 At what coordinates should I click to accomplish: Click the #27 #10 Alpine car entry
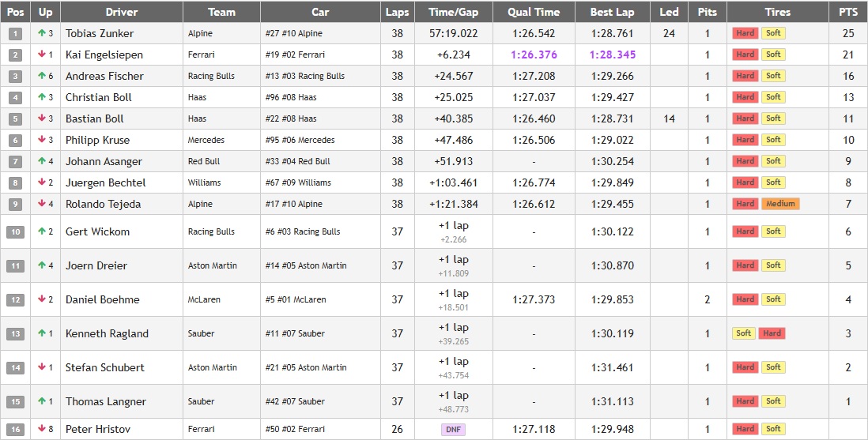pos(293,34)
